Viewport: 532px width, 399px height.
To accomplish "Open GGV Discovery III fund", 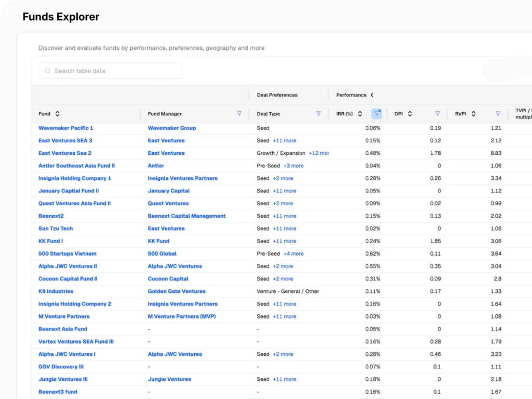I will coord(61,366).
